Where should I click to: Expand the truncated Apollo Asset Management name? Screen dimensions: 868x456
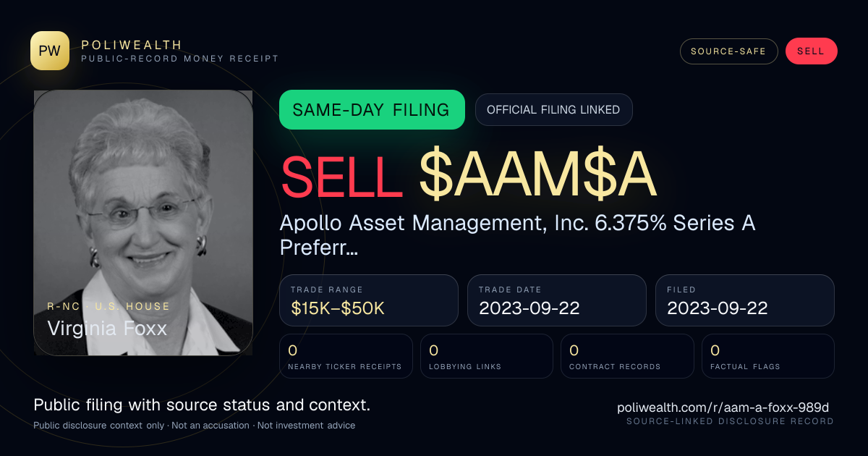(518, 235)
